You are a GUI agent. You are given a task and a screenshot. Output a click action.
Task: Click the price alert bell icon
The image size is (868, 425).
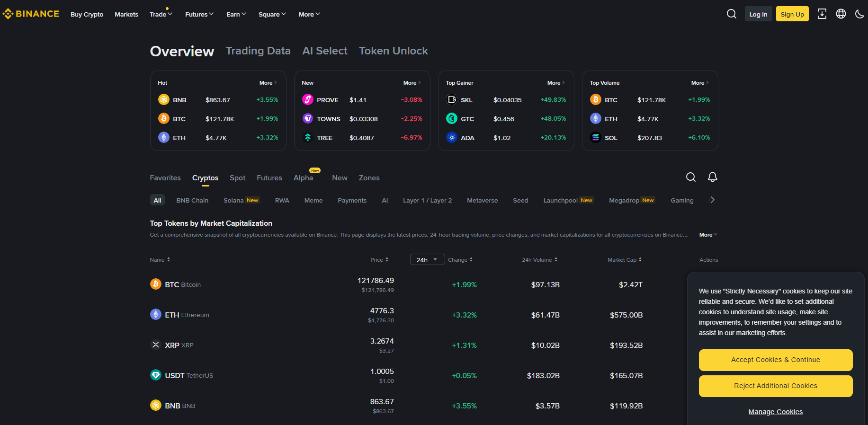712,177
